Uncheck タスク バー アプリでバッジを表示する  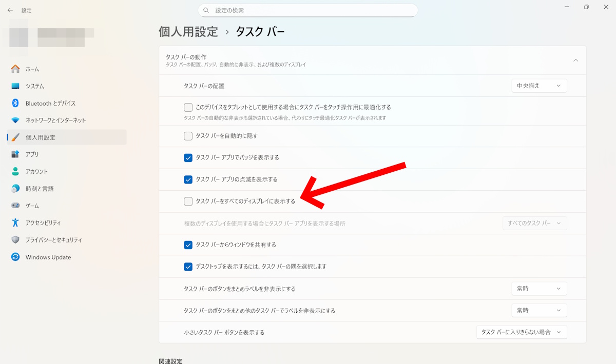click(x=188, y=158)
